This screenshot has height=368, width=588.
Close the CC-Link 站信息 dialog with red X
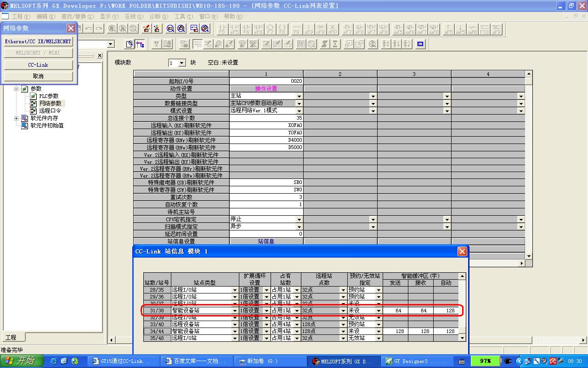click(x=462, y=251)
